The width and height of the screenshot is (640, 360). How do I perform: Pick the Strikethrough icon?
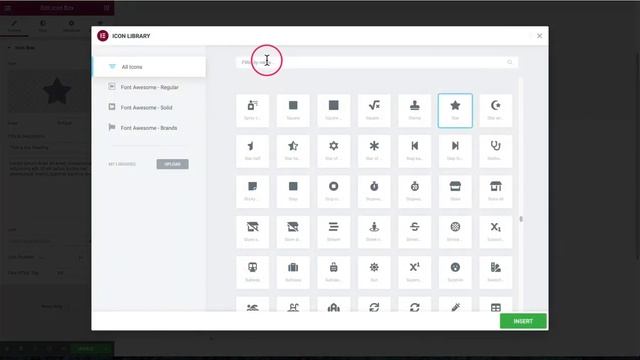(414, 232)
